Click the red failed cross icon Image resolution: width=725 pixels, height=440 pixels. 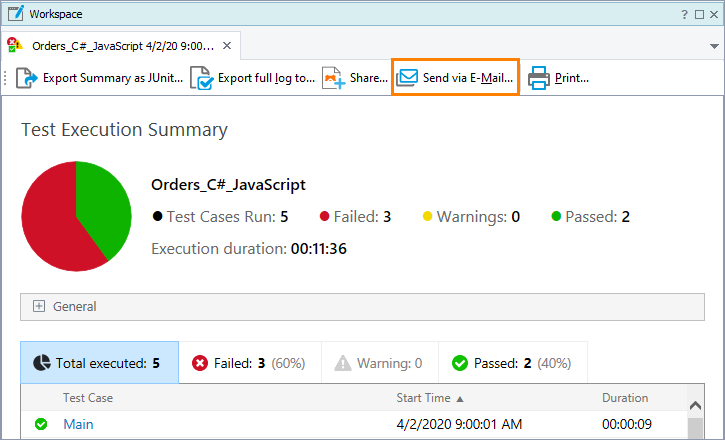(x=200, y=363)
